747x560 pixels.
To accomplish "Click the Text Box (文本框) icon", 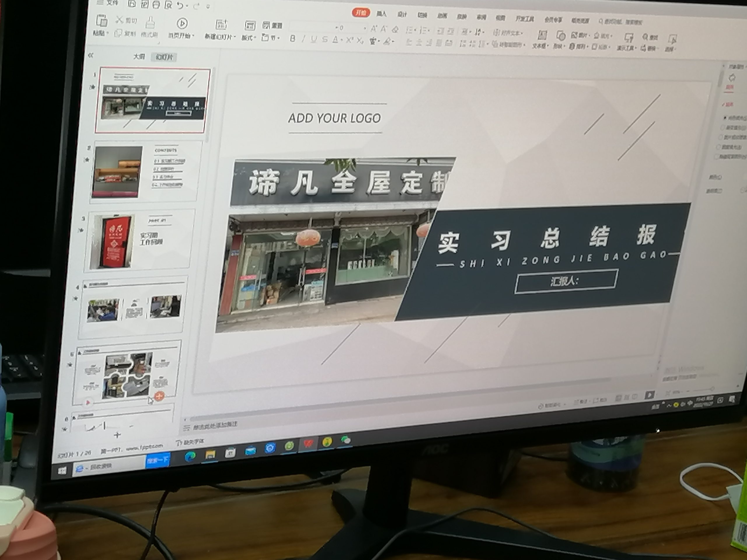I will coord(542,35).
